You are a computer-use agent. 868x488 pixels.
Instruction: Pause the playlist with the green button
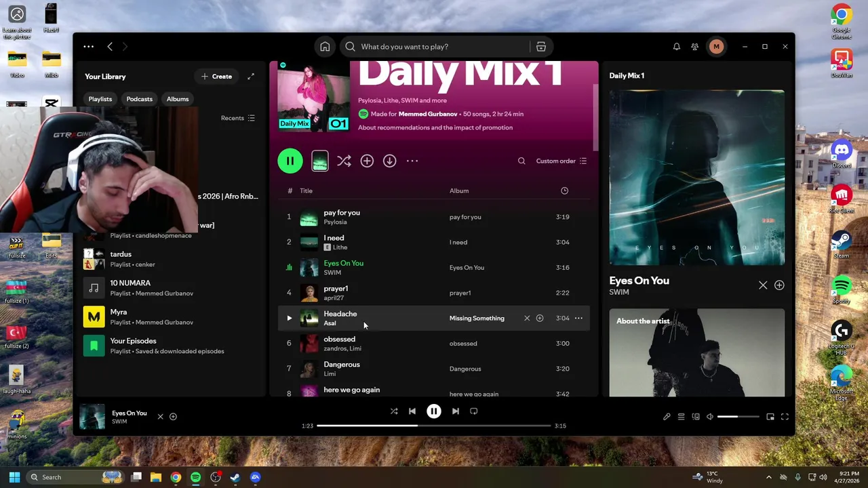point(290,161)
